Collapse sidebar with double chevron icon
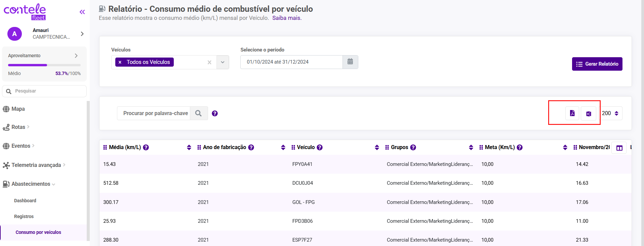Screen dimensions: 644x246 (82, 12)
